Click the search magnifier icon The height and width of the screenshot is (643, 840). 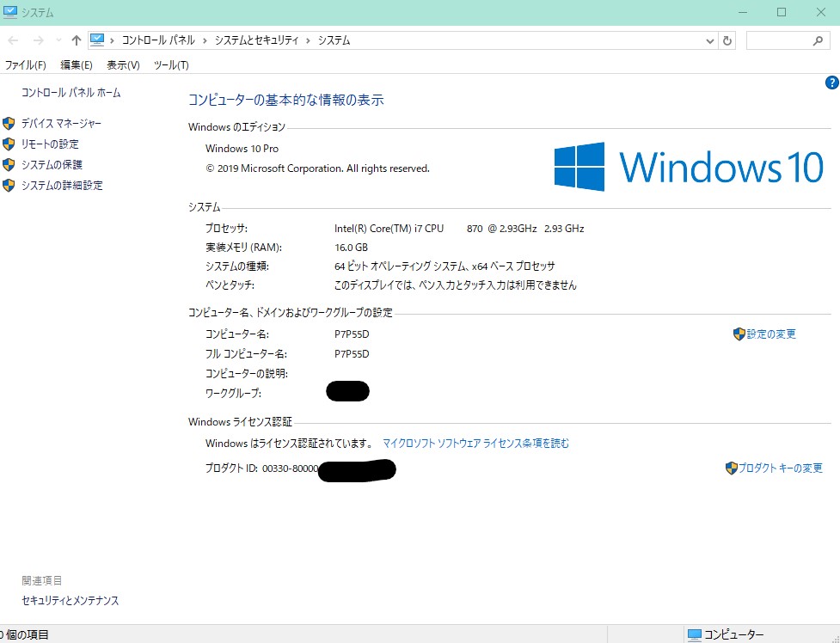818,40
